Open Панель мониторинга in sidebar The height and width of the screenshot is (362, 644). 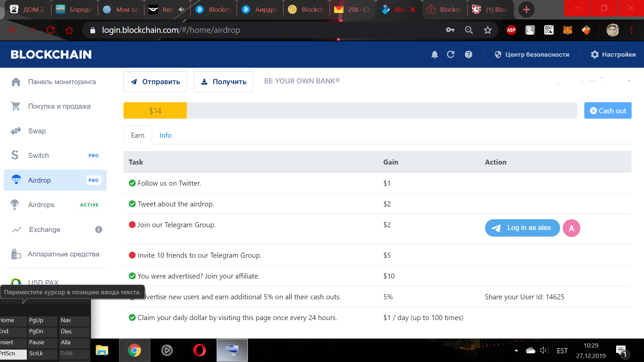(x=55, y=82)
